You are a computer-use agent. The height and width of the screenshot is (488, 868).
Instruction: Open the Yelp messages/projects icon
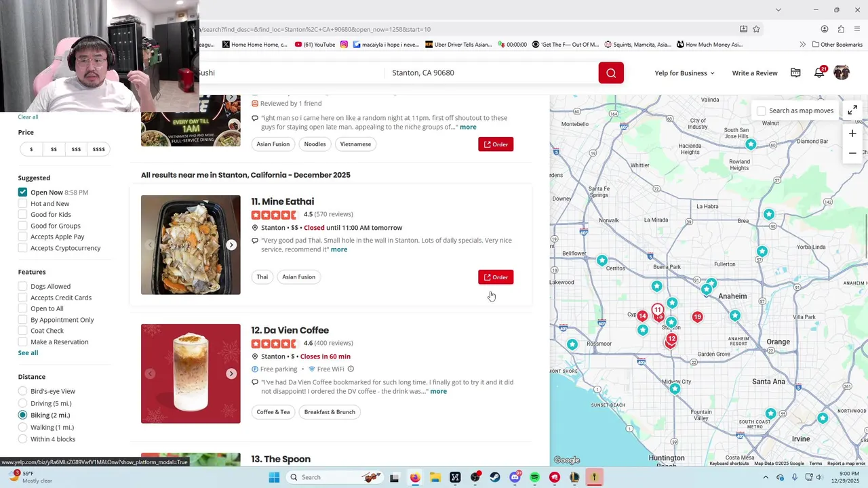coord(795,73)
